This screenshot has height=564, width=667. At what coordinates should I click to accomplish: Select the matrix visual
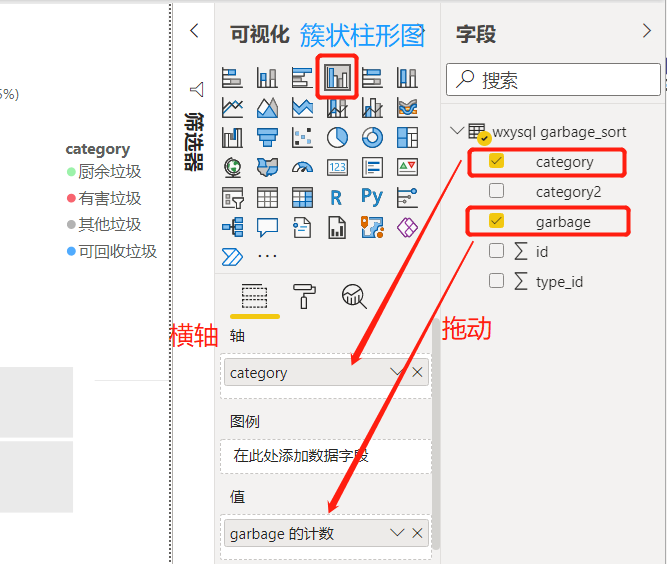click(x=302, y=197)
